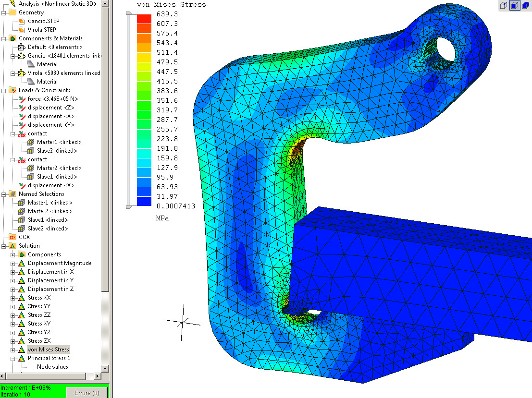Click the lower handle of the legend range slider
The width and height of the screenshot is (532, 398).
[x=129, y=207]
